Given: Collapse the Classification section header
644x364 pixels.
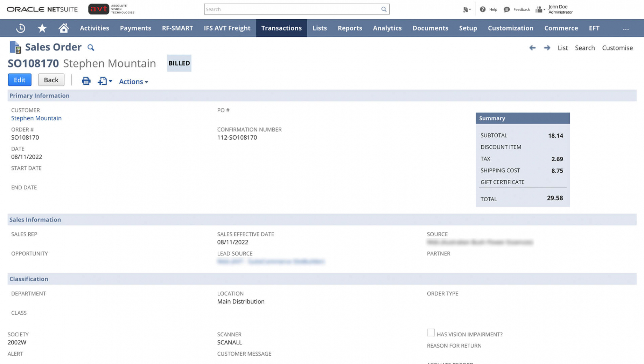Looking at the screenshot, I should (x=322, y=279).
